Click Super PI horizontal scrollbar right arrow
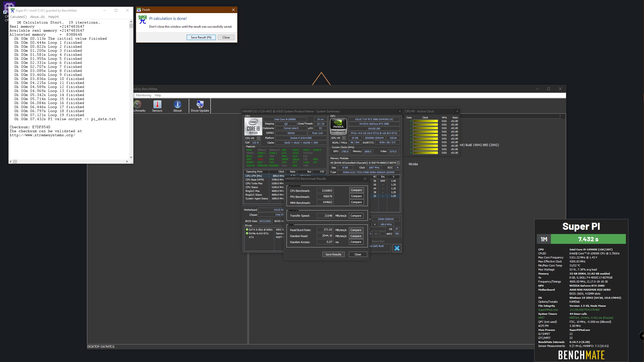Screen dimensions: 644x362 (127, 161)
